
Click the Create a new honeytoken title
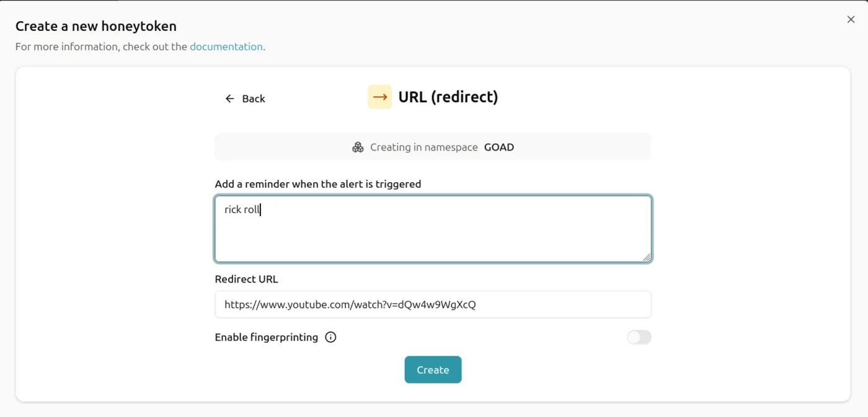tap(96, 26)
